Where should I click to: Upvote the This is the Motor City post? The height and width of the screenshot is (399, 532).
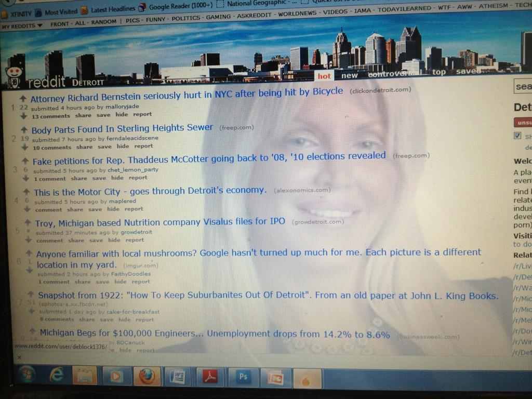(26, 192)
